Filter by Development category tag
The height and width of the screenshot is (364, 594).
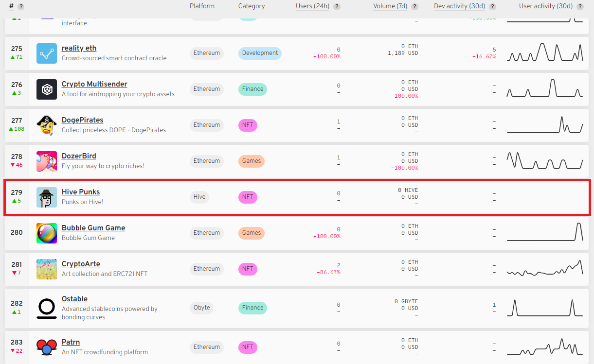tap(260, 53)
